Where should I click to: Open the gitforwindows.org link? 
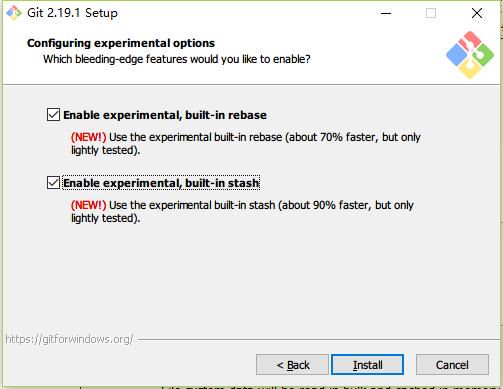tap(69, 339)
